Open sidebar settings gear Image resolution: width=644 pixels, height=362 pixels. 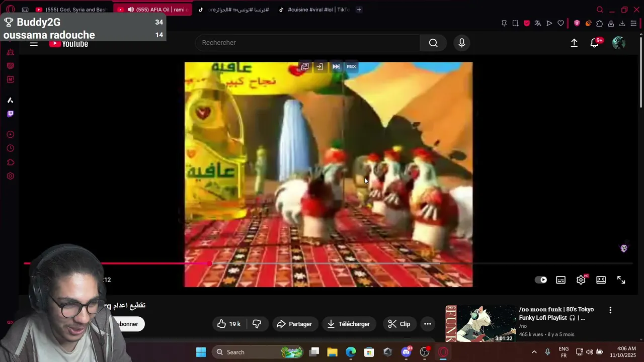click(x=10, y=176)
